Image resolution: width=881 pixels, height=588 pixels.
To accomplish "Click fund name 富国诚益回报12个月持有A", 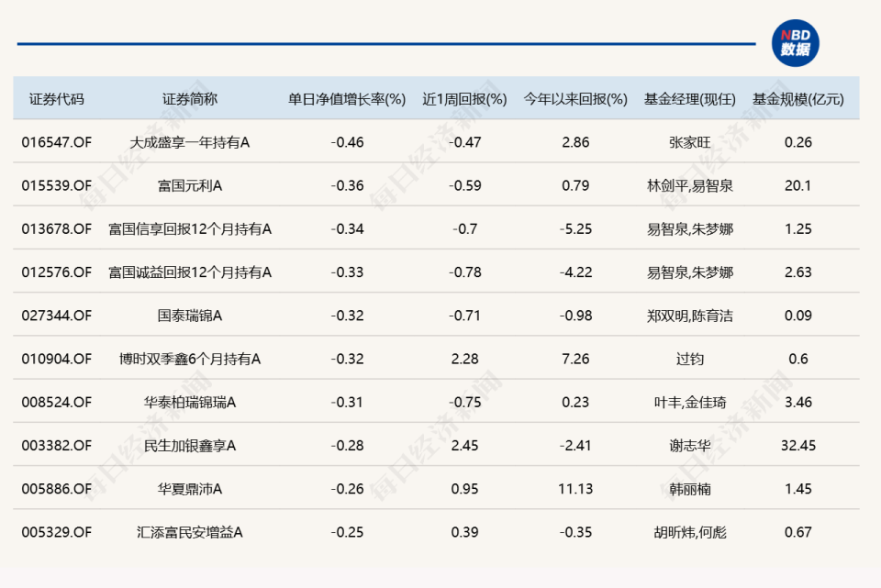I will pos(190,272).
